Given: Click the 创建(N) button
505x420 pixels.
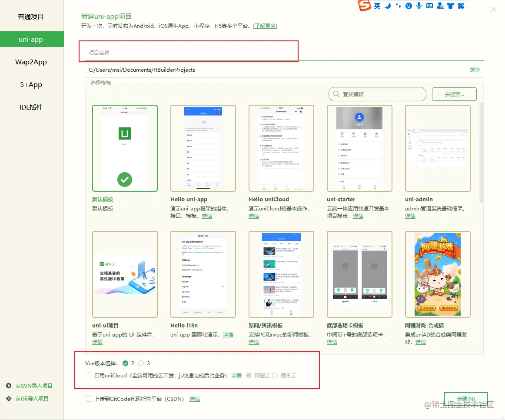Looking at the screenshot, I should click(466, 399).
